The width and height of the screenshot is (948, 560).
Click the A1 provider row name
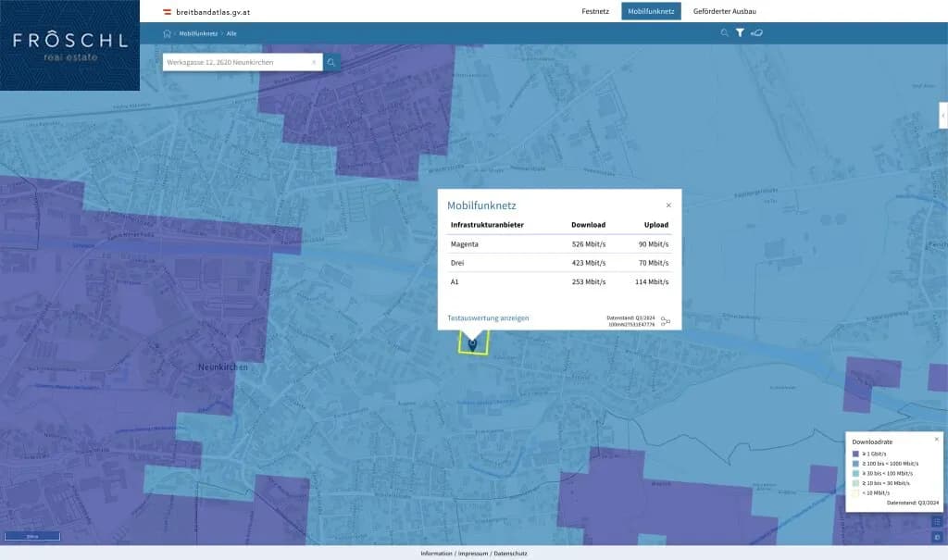pos(455,281)
